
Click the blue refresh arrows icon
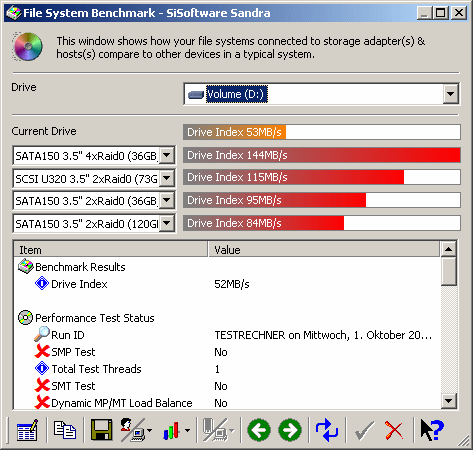click(x=327, y=430)
